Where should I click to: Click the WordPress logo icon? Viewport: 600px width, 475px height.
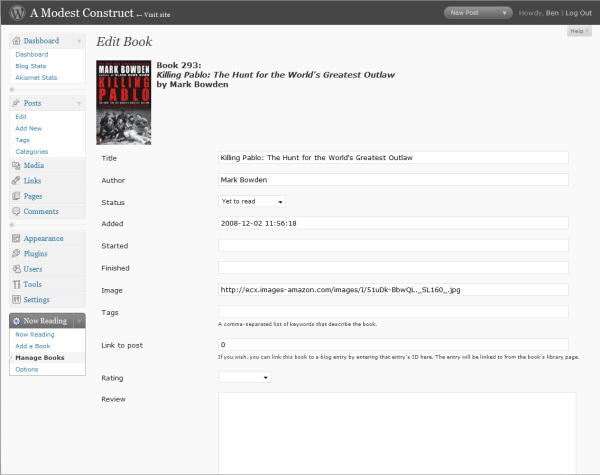coord(15,14)
